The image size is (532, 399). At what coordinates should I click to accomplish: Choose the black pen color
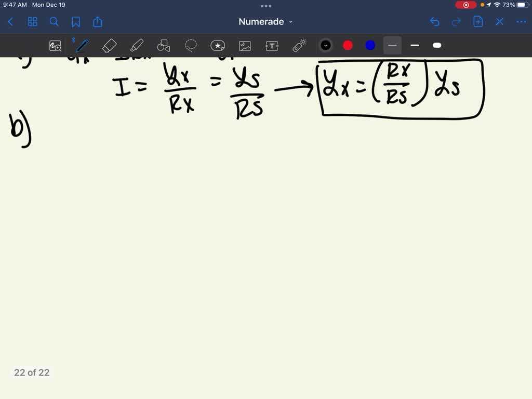click(326, 46)
